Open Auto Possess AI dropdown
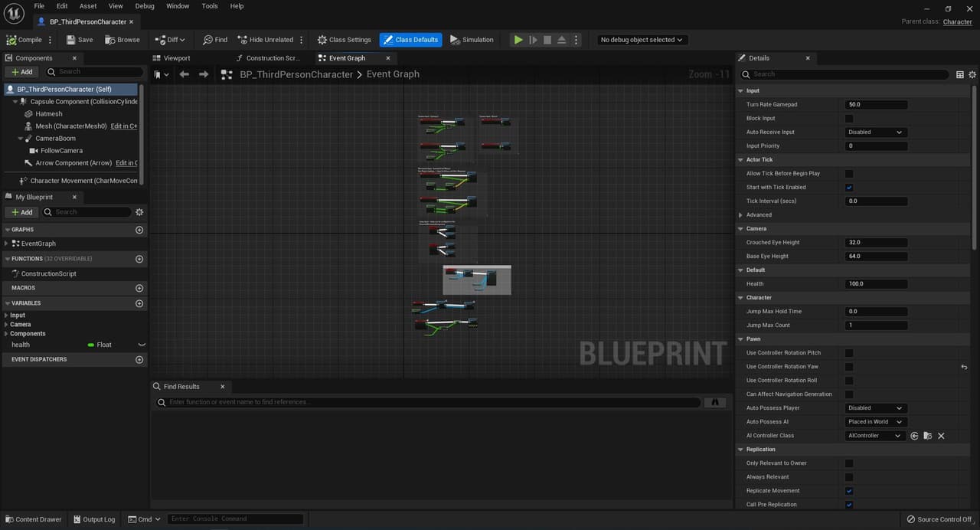 (x=877, y=422)
